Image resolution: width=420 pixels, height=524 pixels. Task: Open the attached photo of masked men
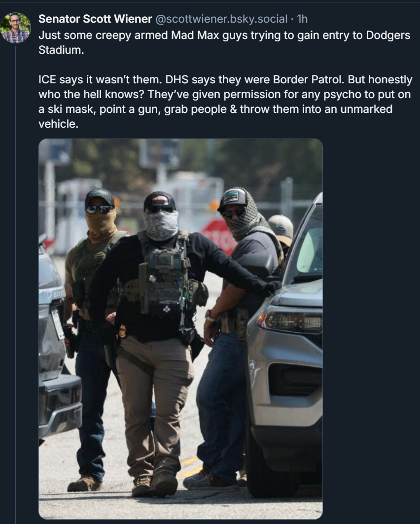coord(180,328)
